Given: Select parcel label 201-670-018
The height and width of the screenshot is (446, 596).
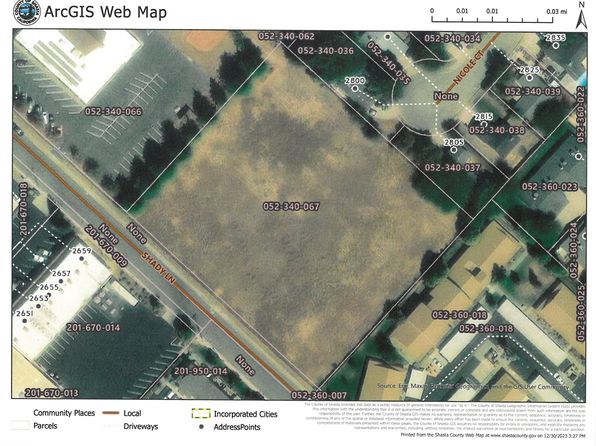Looking at the screenshot, I should click(24, 210).
